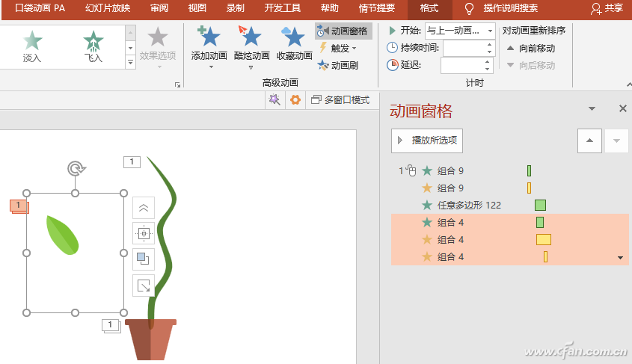Click the green timing bar of 任意多边形 122
This screenshot has width=632, height=364.
click(540, 206)
